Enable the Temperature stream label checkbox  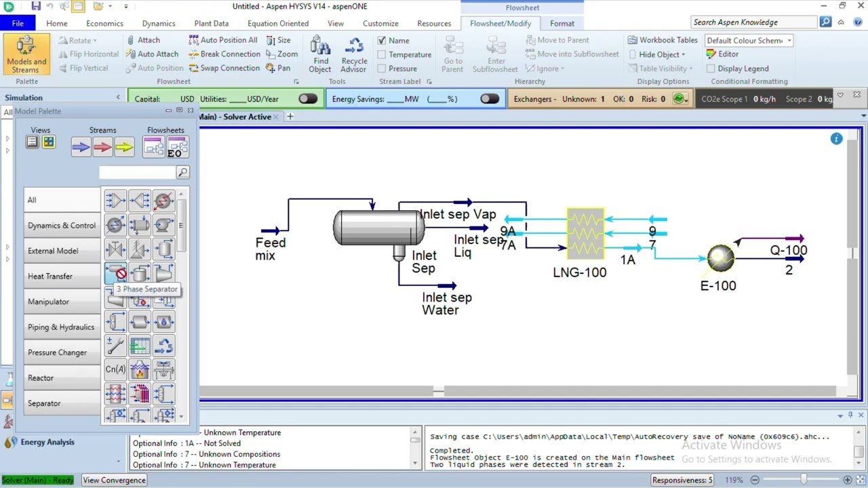click(x=381, y=55)
